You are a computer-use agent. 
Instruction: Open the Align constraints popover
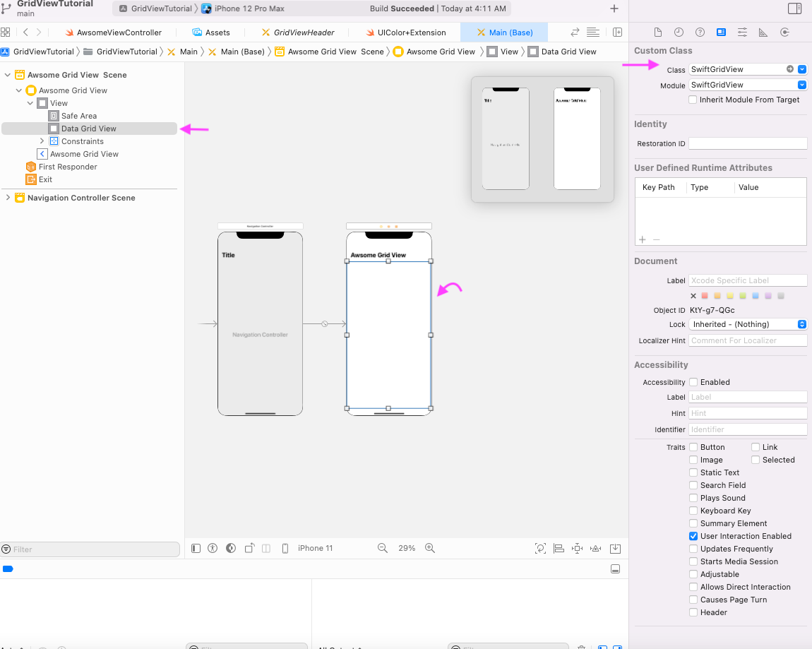coord(558,548)
